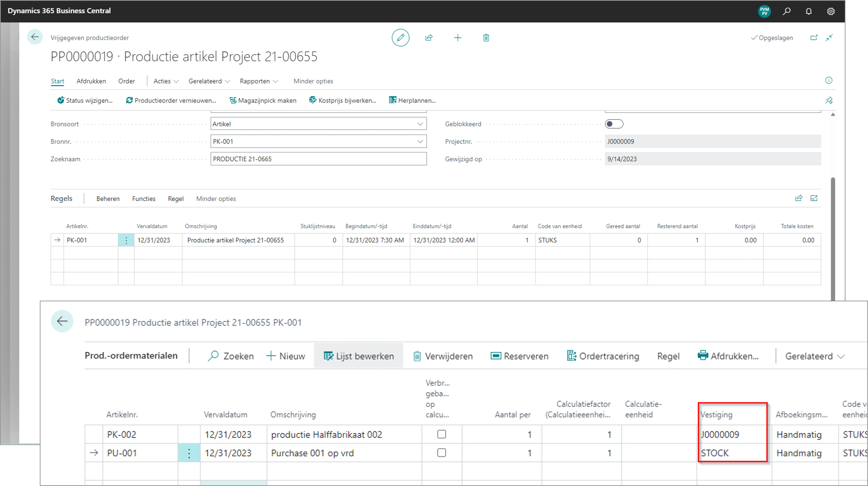This screenshot has width=868, height=486.
Task: Click Magazijnpick maken action
Action: [x=263, y=100]
